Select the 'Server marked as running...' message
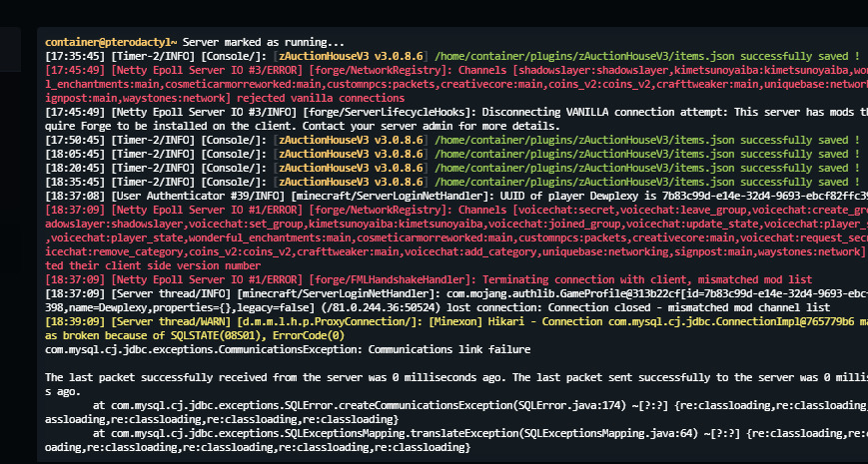 [x=264, y=42]
